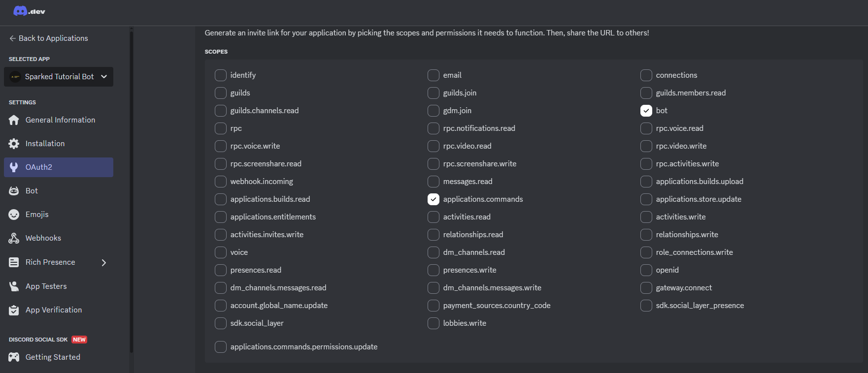The width and height of the screenshot is (868, 373).
Task: Tick the guilds scope checkbox
Action: pos(221,93)
